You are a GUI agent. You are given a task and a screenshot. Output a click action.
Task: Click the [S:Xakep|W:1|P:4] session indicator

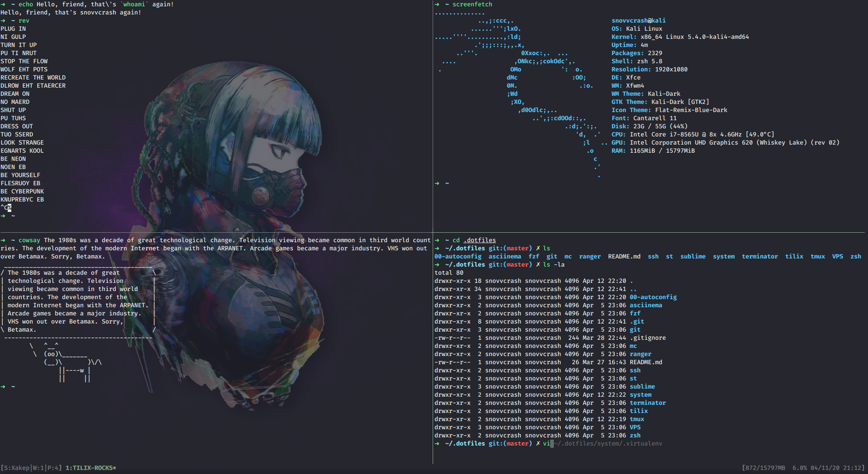click(x=31, y=468)
